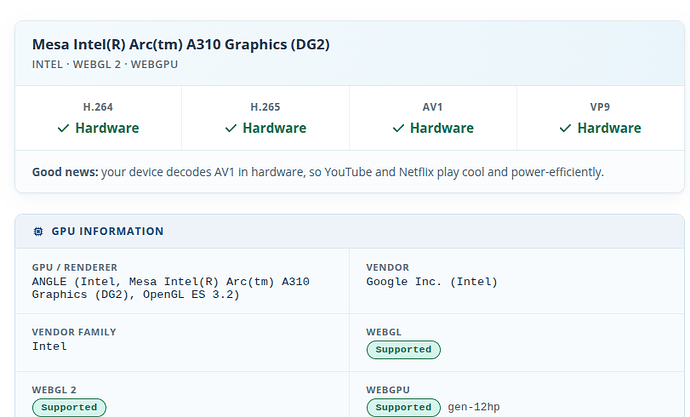Click the WebGL Supported badge
Viewport: 690px width, 417px height.
pyautogui.click(x=404, y=350)
